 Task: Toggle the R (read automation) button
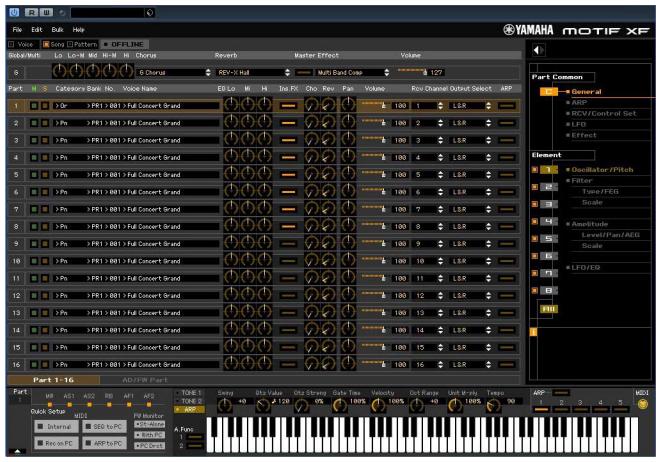(31, 12)
